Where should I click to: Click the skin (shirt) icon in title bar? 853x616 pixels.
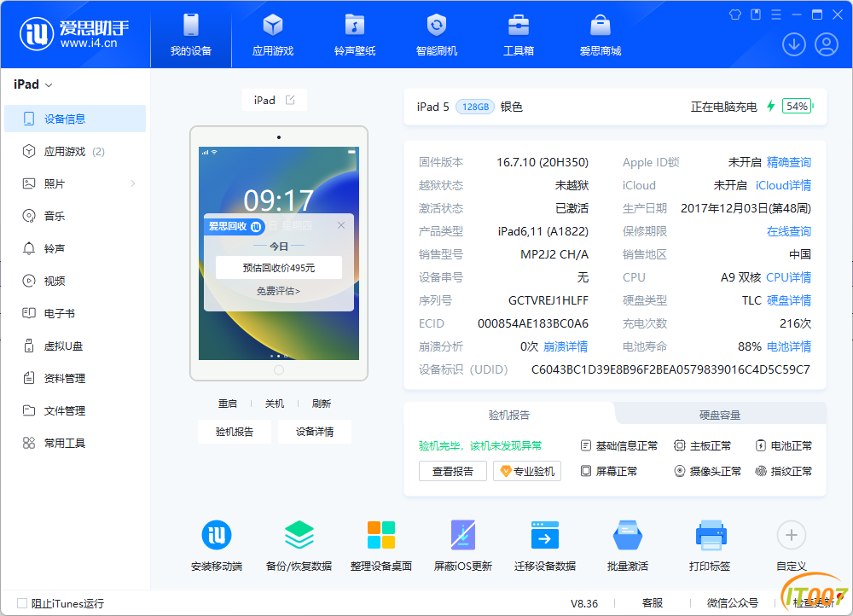(x=735, y=15)
